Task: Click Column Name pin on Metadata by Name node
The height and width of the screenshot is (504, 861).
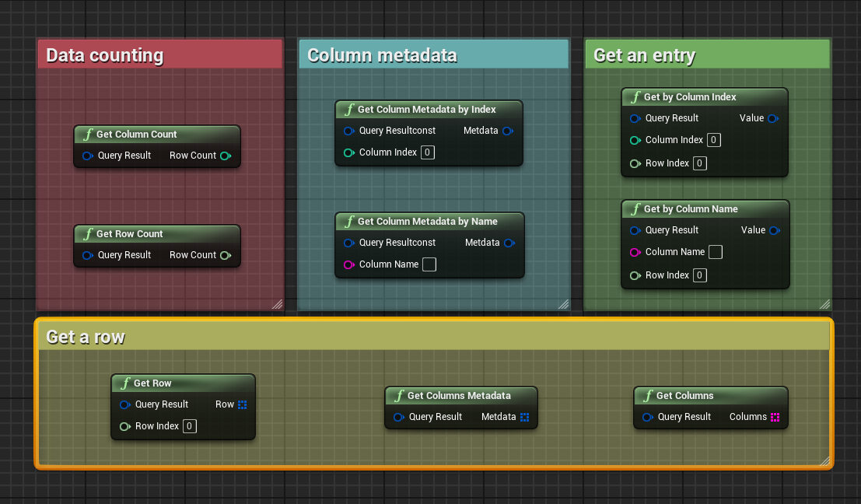Action: pos(348,264)
